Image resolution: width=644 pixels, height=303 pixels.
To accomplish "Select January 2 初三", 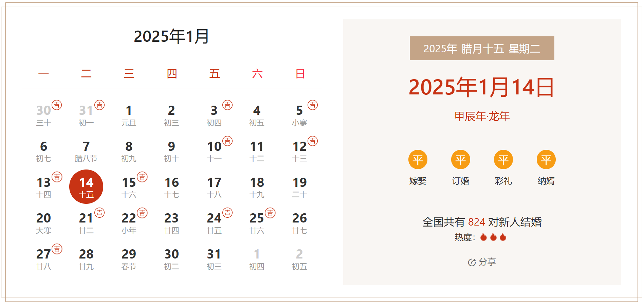I will coord(171,115).
